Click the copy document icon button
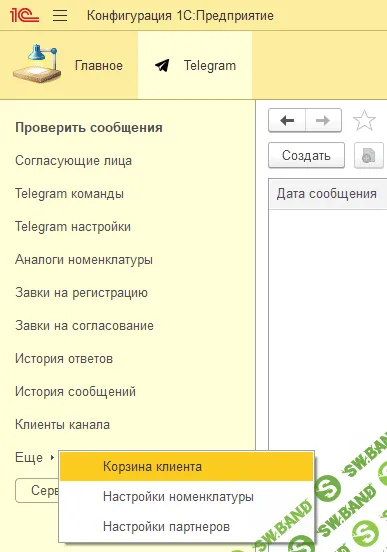 tap(368, 155)
